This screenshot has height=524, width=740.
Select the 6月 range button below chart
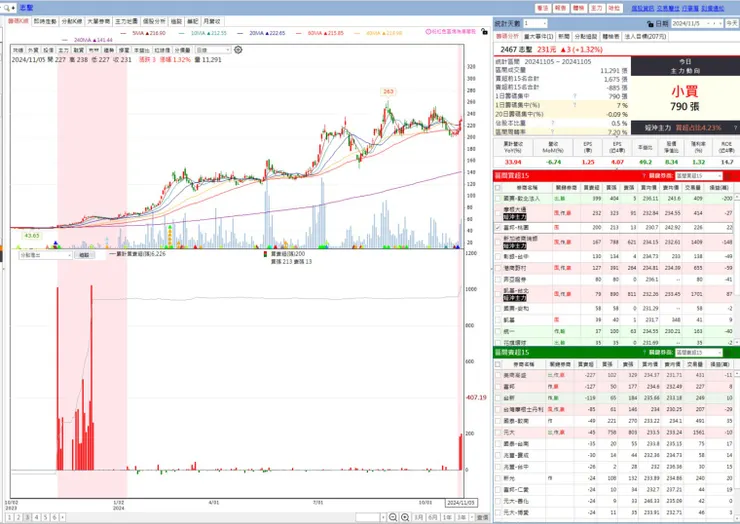pyautogui.click(x=433, y=517)
